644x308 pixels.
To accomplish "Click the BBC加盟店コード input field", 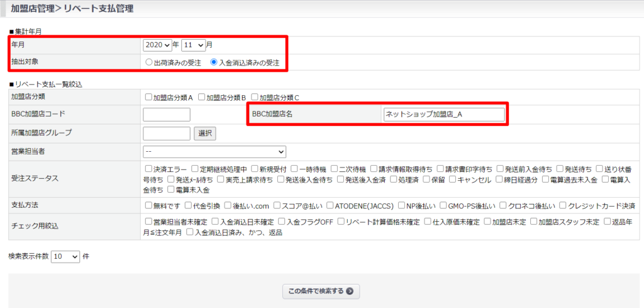I will pos(167,115).
